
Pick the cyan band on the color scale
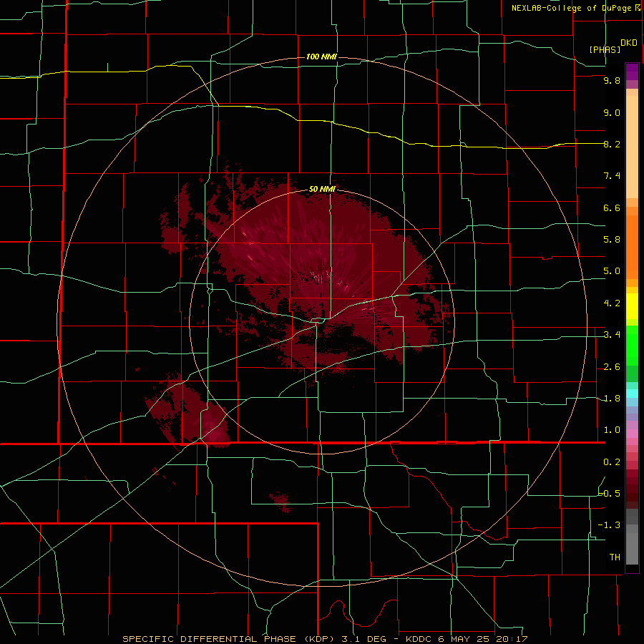tap(632, 394)
